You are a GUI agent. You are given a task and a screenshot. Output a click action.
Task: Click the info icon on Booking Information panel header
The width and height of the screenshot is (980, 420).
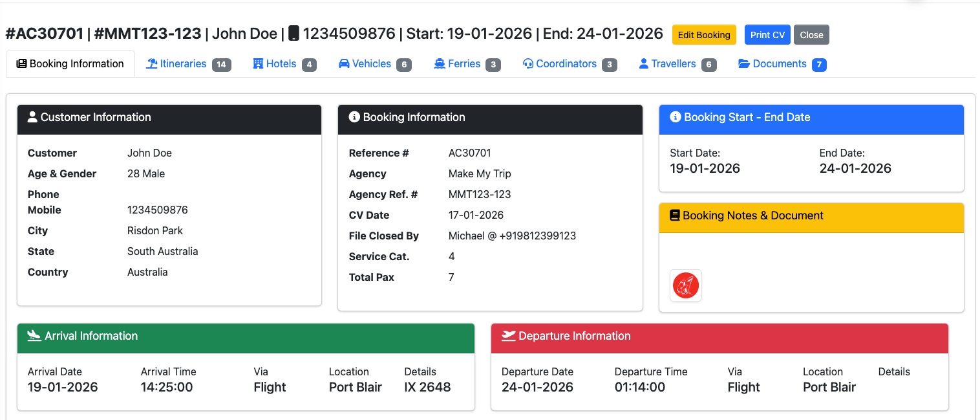click(x=354, y=117)
